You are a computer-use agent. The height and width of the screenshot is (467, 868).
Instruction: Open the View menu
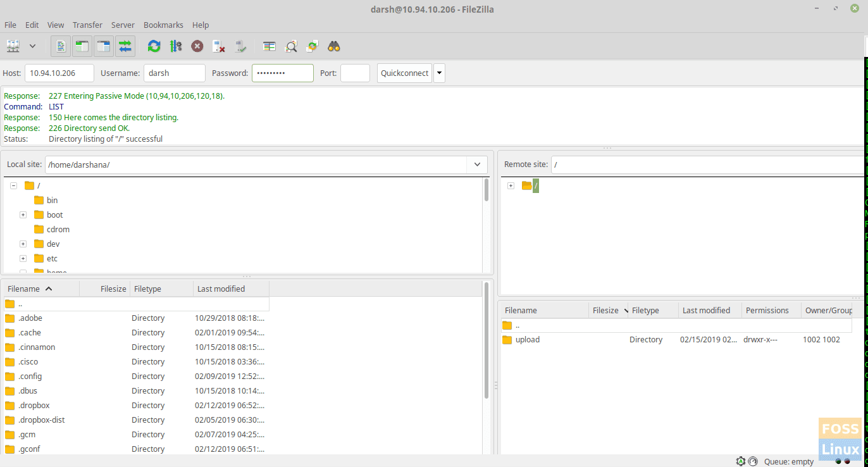(x=56, y=25)
